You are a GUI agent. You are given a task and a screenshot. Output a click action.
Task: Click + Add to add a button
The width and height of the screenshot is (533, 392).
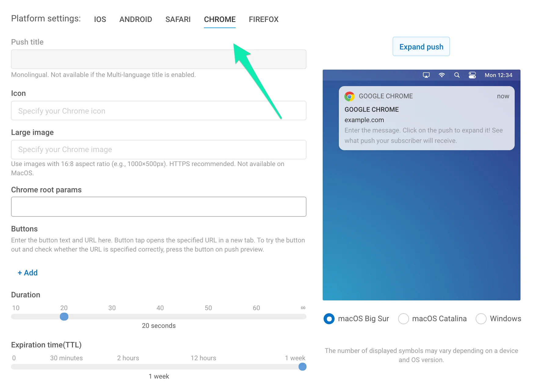[28, 273]
